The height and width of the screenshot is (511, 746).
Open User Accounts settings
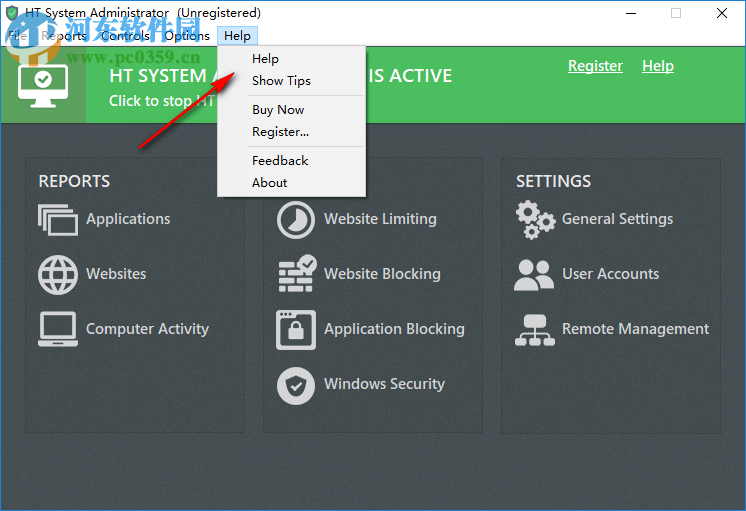(611, 274)
